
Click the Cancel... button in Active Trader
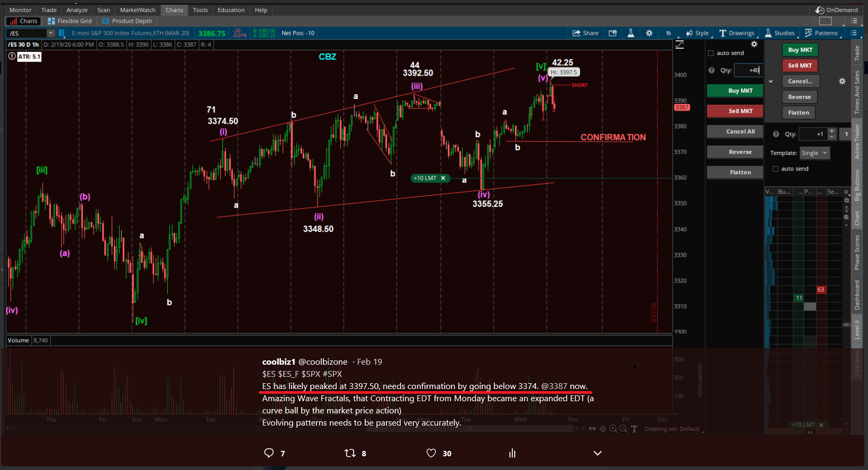801,82
